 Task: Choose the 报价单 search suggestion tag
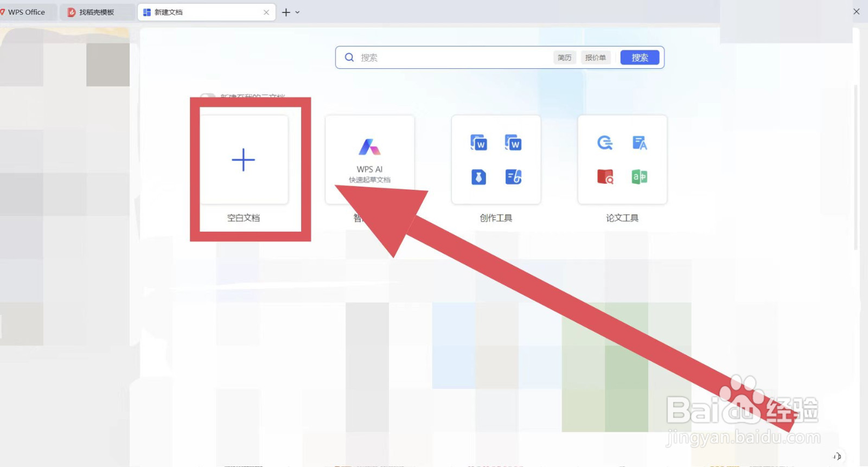[596, 57]
